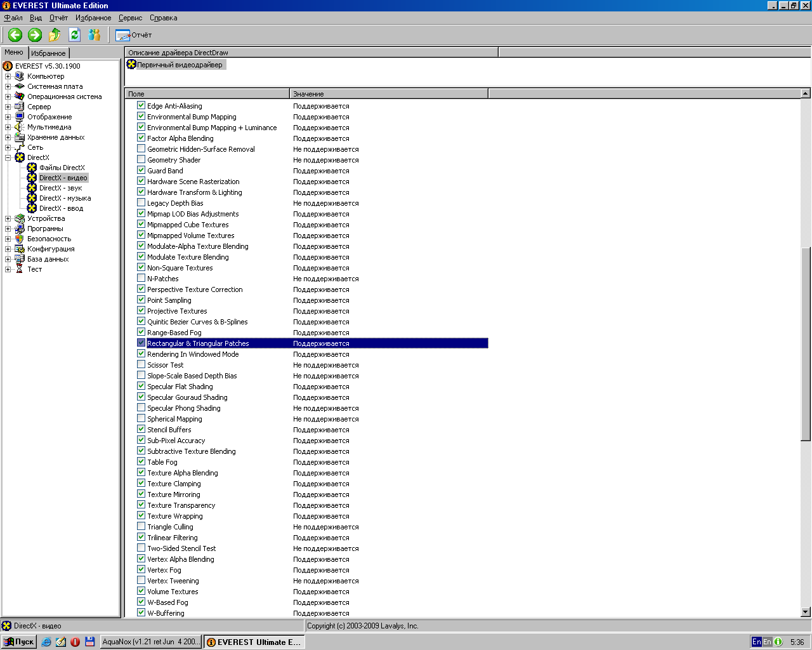Click the DirectX - музыка icon
The width and height of the screenshot is (812, 650).
(32, 198)
